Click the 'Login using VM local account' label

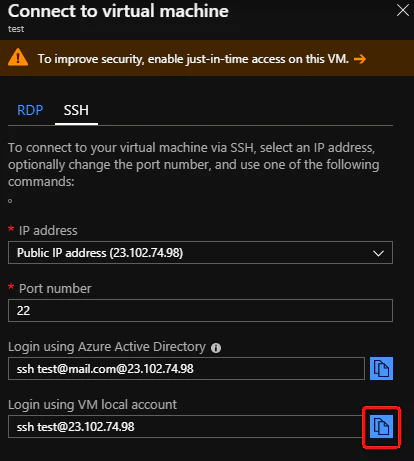(92, 404)
